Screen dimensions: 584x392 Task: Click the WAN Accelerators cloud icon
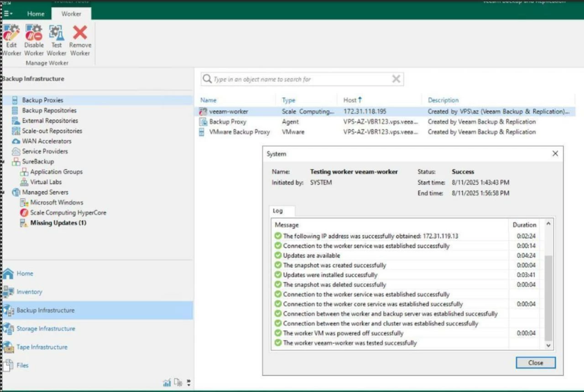click(16, 141)
